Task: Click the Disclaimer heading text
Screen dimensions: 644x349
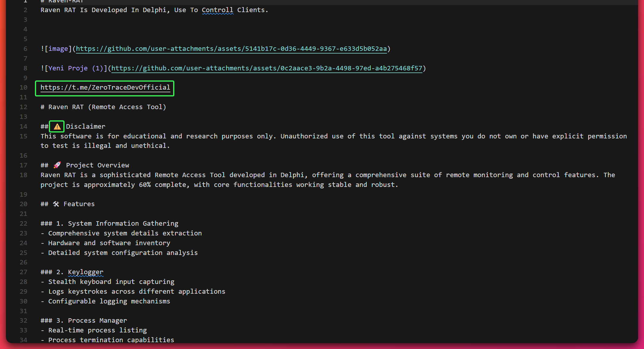Action: [x=86, y=127]
